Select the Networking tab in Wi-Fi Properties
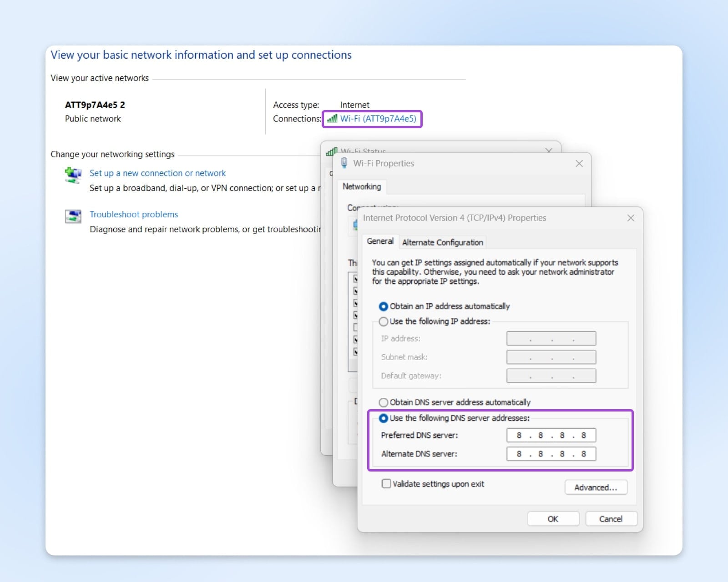This screenshot has height=582, width=728. tap(361, 187)
